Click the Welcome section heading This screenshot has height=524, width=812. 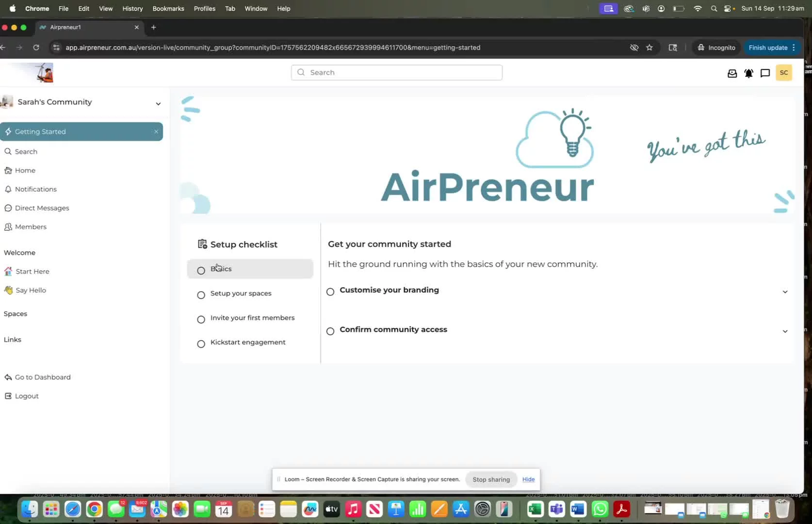[x=19, y=253]
